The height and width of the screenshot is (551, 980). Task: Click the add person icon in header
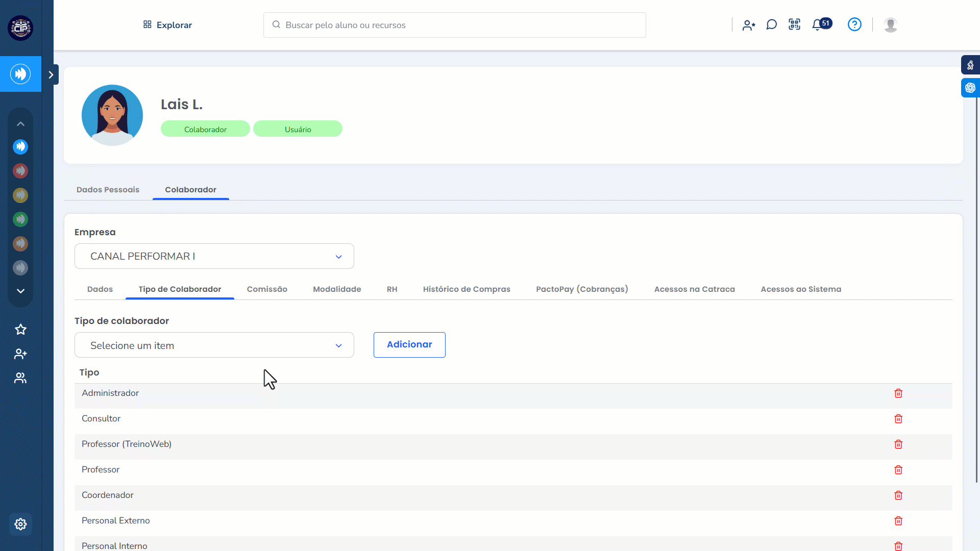pyautogui.click(x=749, y=25)
